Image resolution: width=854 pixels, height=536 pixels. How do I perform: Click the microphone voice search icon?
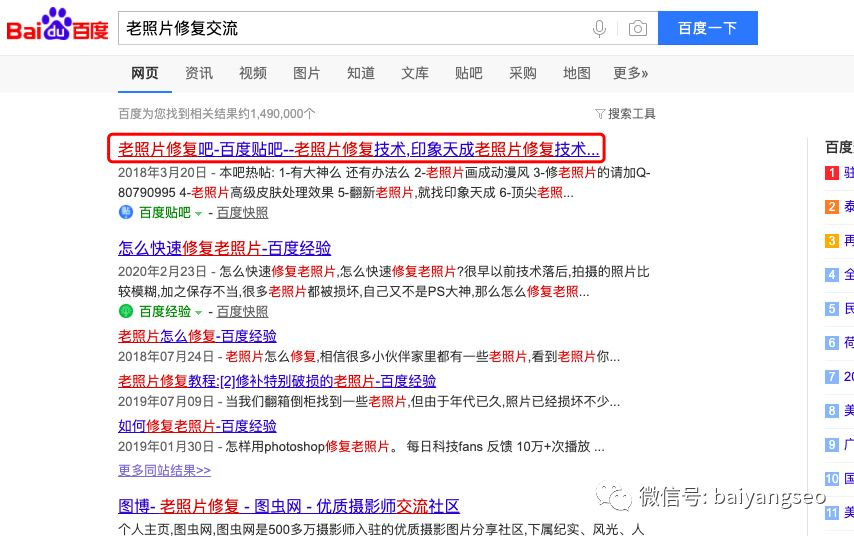tap(599, 29)
